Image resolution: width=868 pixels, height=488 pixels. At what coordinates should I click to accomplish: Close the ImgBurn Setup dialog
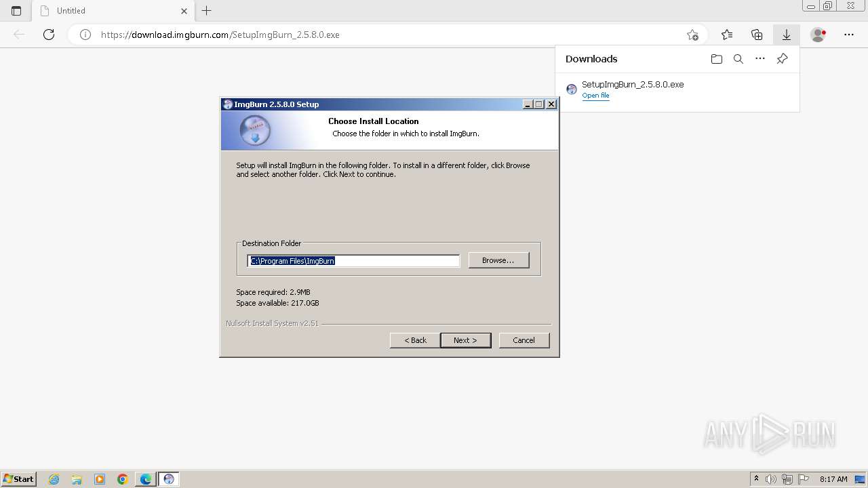(x=551, y=104)
